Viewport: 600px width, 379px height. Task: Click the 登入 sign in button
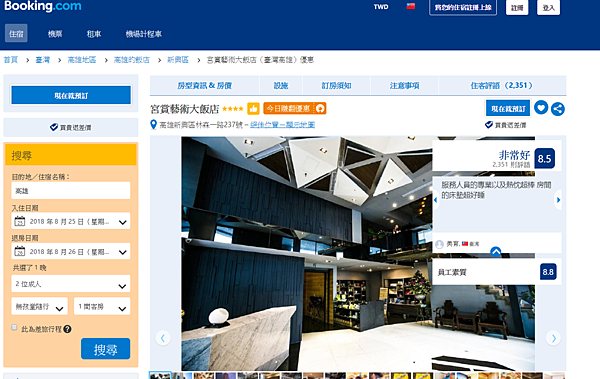click(x=548, y=7)
